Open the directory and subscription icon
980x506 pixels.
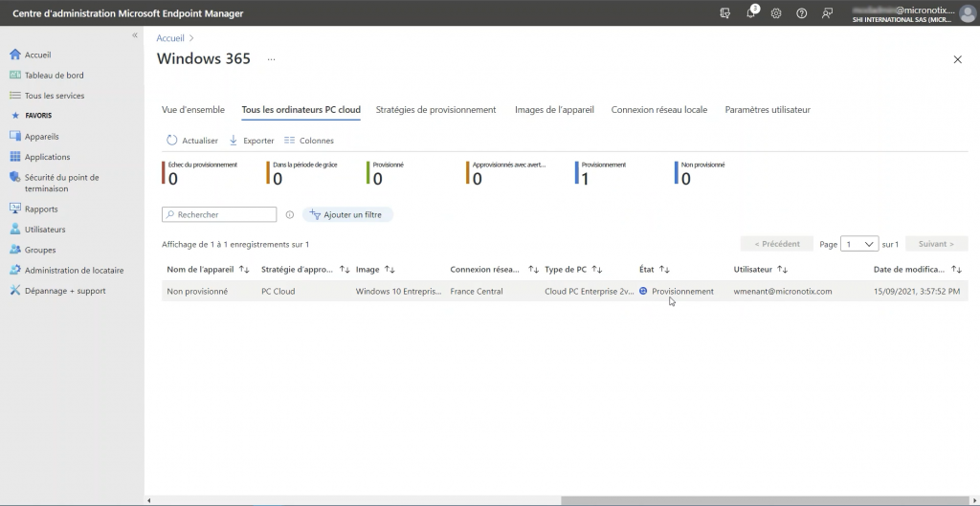(725, 13)
